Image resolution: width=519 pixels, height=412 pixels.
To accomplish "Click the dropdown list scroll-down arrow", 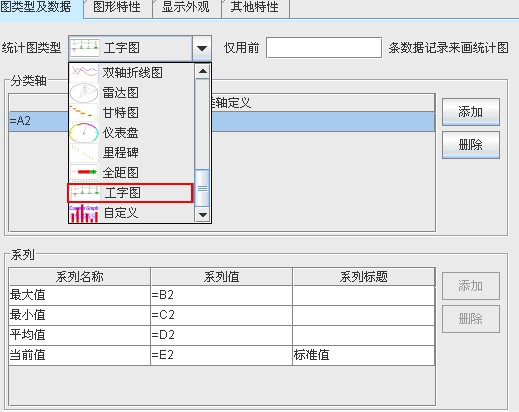I will (x=202, y=214).
